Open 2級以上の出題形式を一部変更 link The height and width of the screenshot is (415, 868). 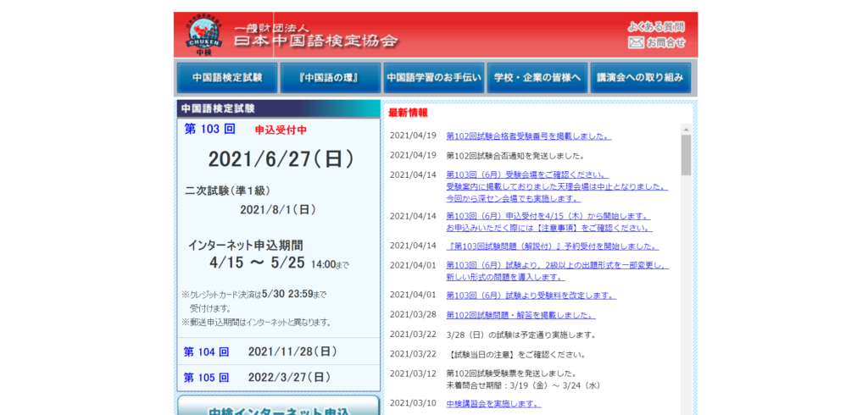(x=558, y=265)
